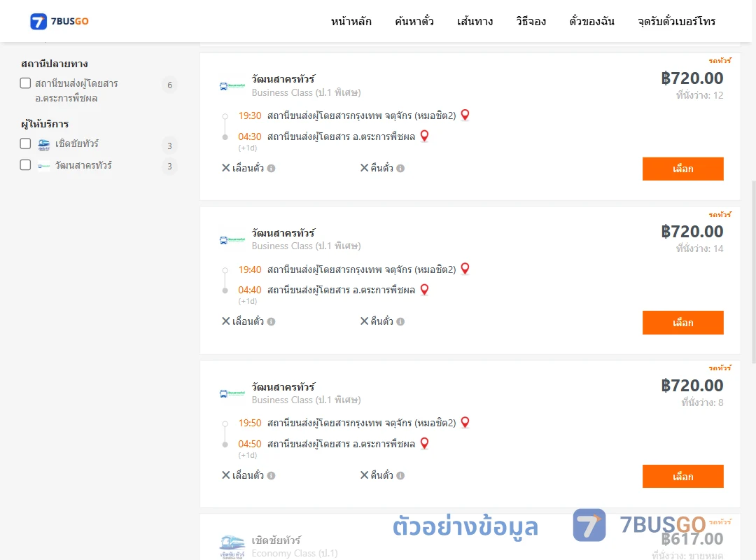Show เลื่อนตั๋ว info icon on 19:40 trip

(272, 322)
